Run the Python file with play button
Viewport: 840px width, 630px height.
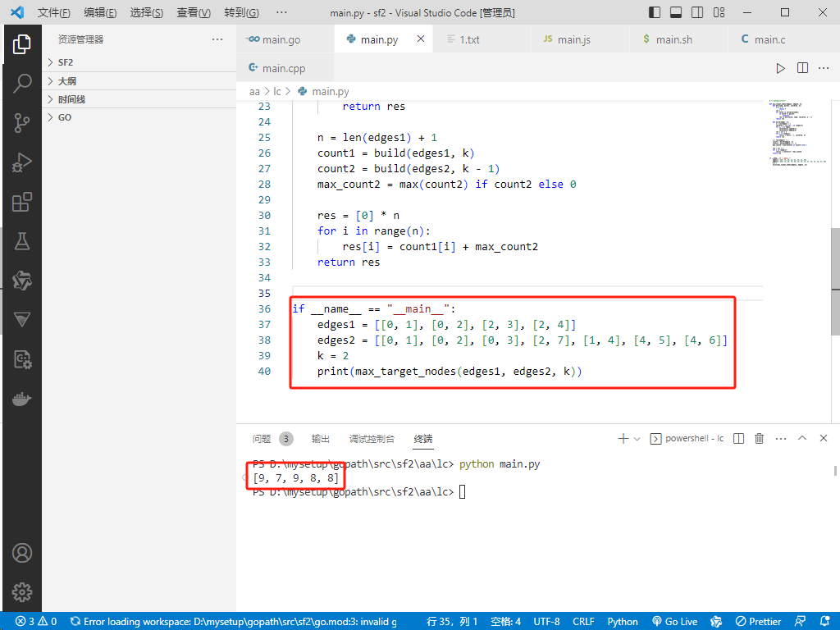781,68
